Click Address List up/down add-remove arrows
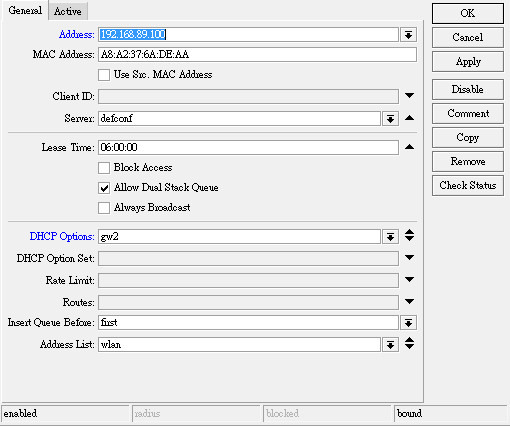The width and height of the screenshot is (510, 426). coord(409,343)
